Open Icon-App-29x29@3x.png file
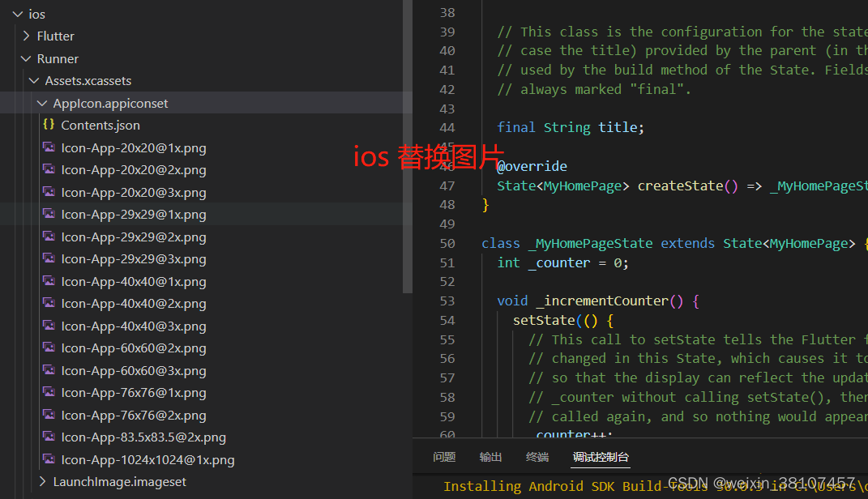The image size is (868, 499). coord(134,259)
